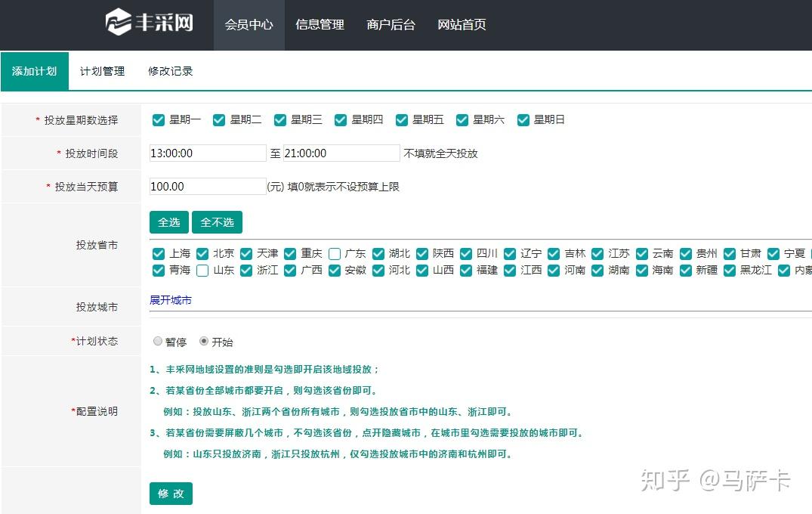Select the 添加计划 tab

[x=34, y=71]
